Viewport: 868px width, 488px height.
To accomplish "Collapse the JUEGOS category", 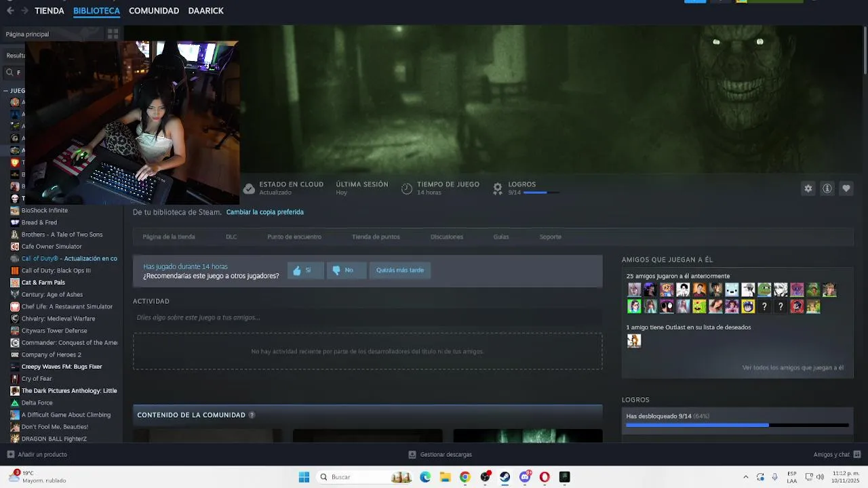I will [x=5, y=90].
